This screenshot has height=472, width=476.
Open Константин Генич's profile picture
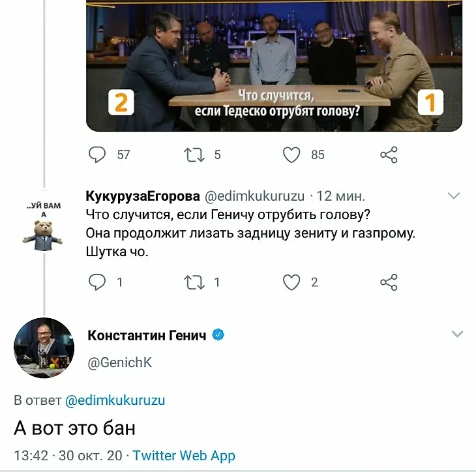(44, 347)
